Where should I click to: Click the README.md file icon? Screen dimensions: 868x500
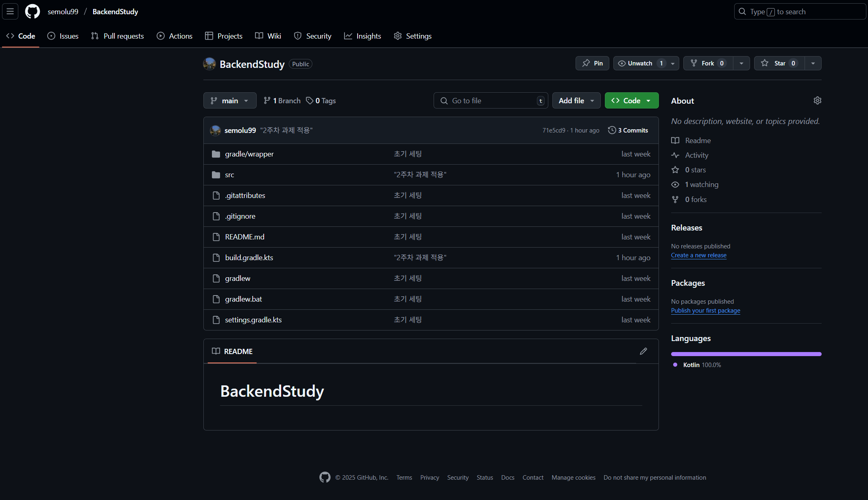pos(216,237)
